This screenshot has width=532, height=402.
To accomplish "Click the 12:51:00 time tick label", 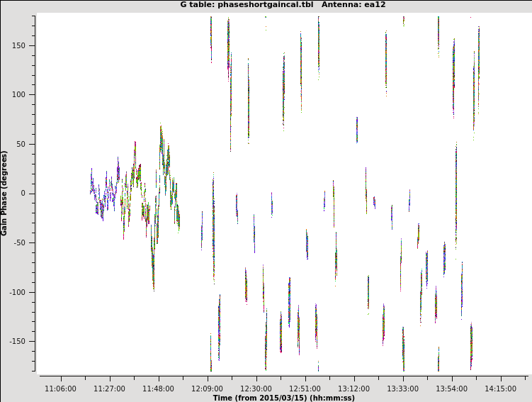I will click(305, 389).
